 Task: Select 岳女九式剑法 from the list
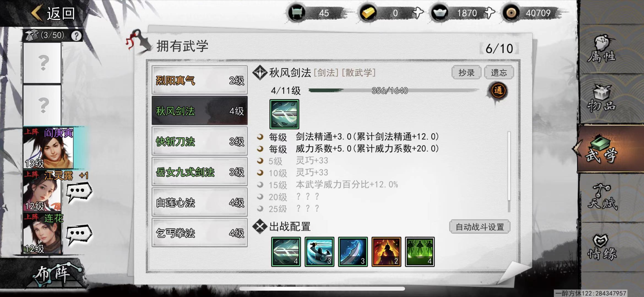coord(200,172)
